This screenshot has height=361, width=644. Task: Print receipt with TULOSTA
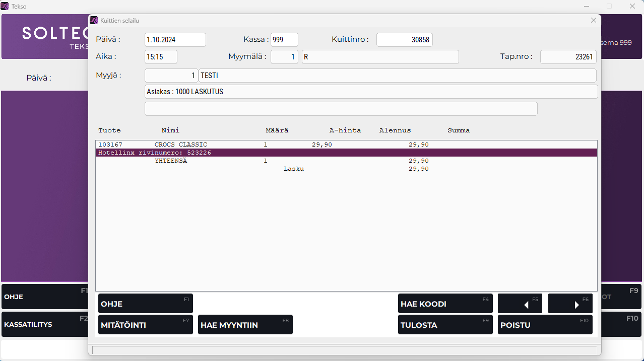click(x=445, y=325)
